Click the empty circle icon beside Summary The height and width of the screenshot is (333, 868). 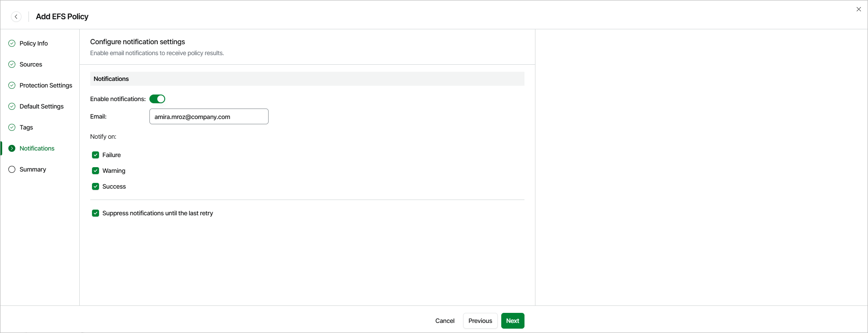pos(11,169)
